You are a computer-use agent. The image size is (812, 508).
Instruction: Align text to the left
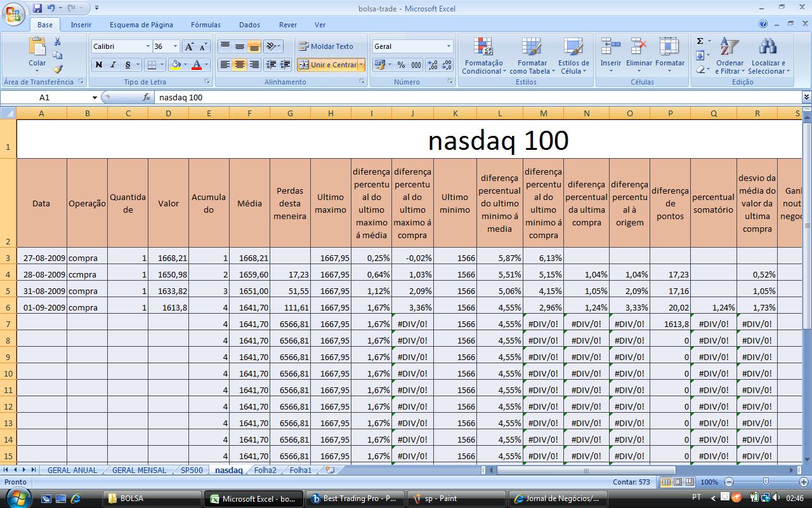point(225,65)
